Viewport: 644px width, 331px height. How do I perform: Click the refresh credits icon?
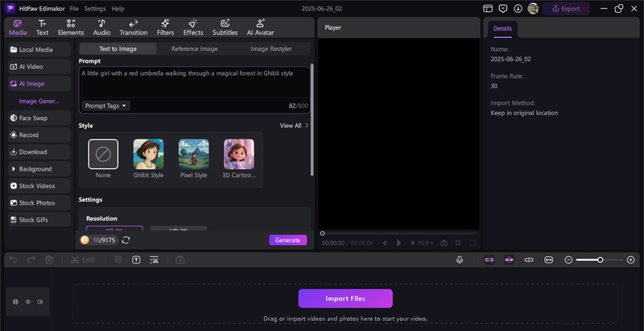(x=126, y=240)
